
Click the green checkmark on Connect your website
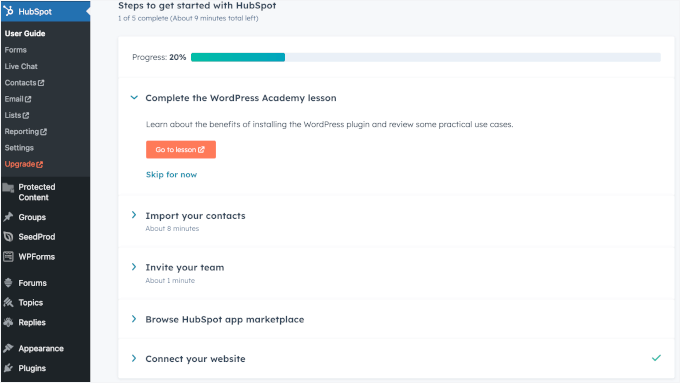click(656, 358)
